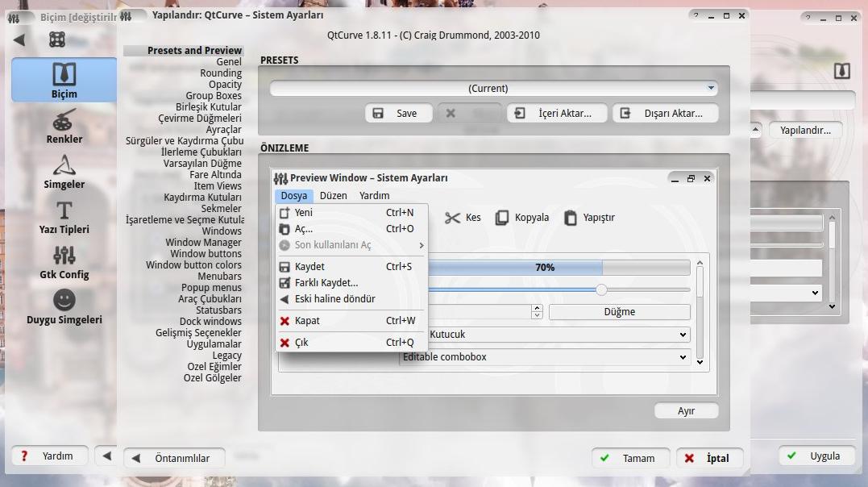The height and width of the screenshot is (487, 868).
Task: Choose Yeni from the Dosya menu
Action: pyautogui.click(x=351, y=213)
